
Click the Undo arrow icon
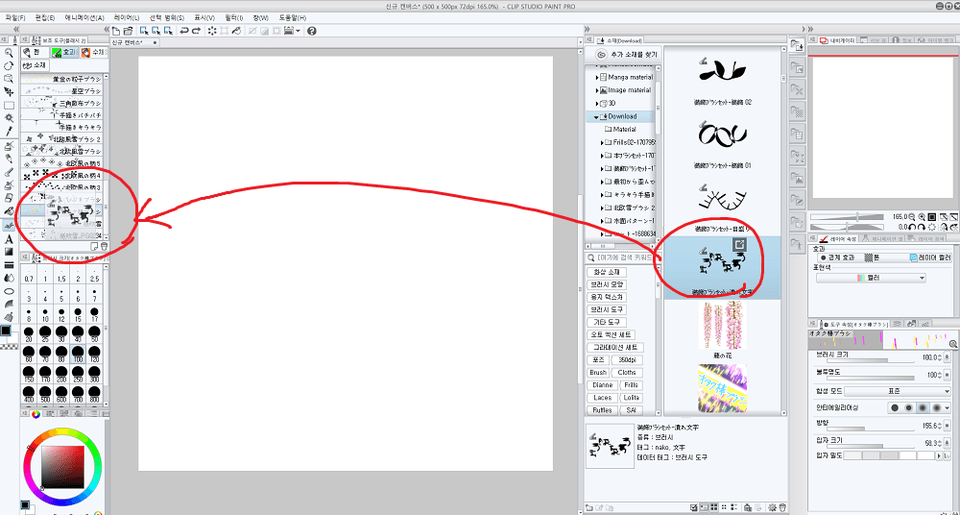(184, 31)
